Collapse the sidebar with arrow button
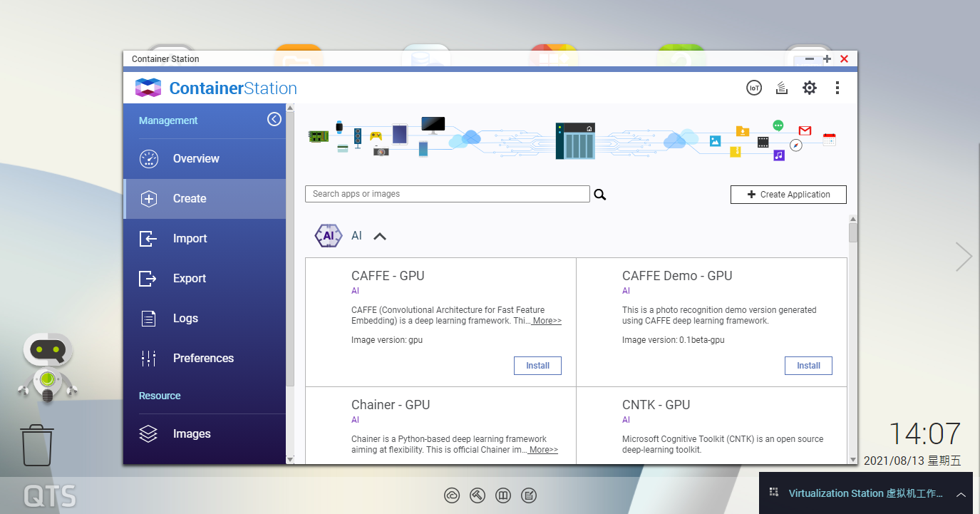The image size is (980, 514). tap(274, 120)
